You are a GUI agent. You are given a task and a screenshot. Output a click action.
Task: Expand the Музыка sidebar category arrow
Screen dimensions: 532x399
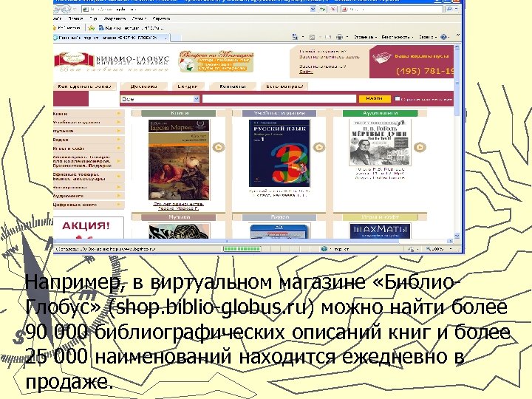coord(119,131)
